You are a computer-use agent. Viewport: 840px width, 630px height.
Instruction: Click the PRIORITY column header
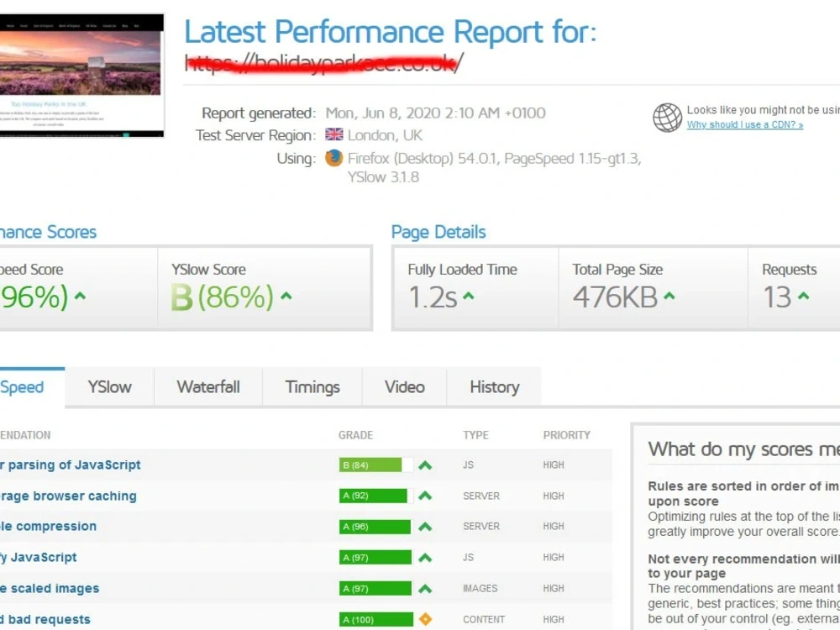[567, 435]
